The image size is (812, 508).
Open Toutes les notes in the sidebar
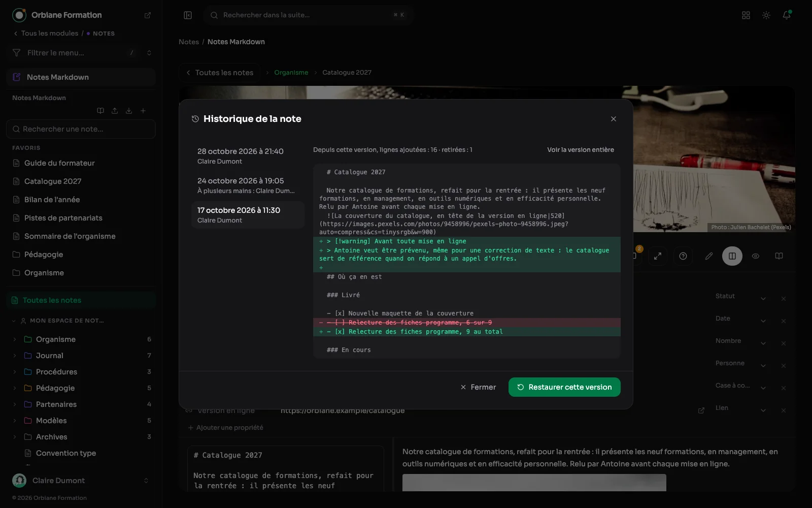tap(81, 300)
